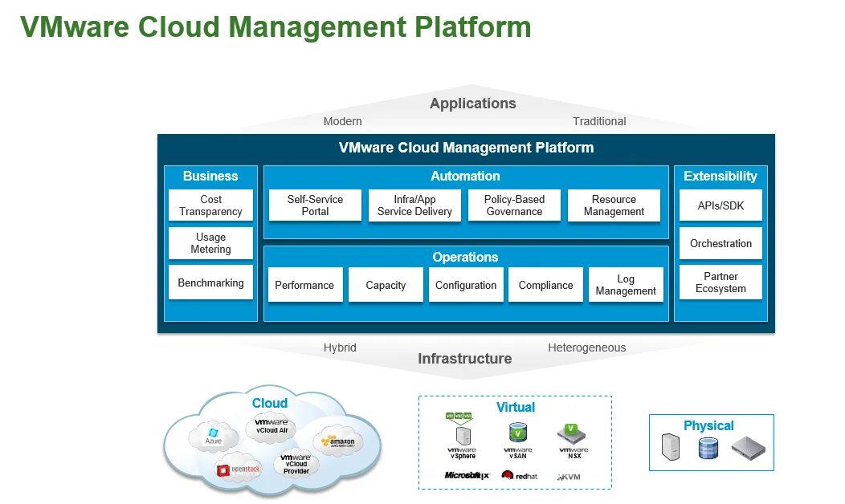Click the Log Management box
This screenshot has height=504, width=845.
[626, 285]
